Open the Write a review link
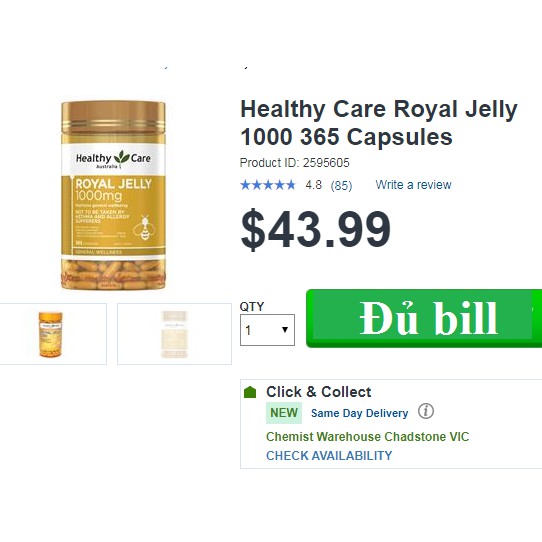The height and width of the screenshot is (542, 542). tap(413, 185)
